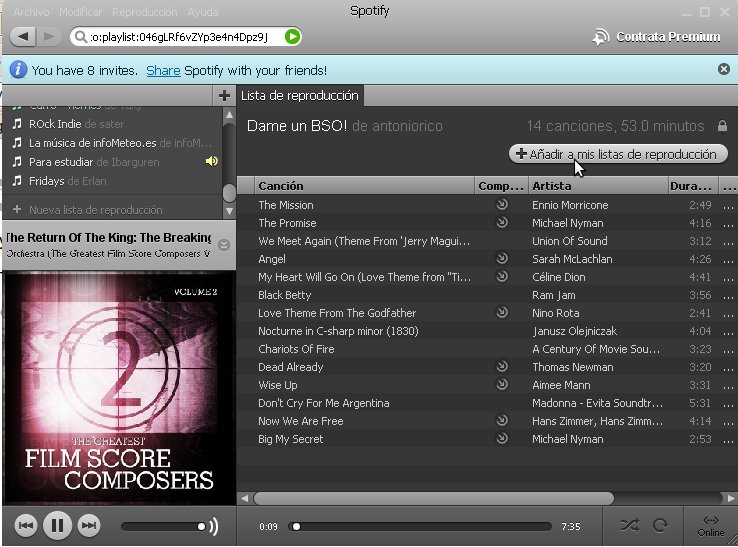Open the Archivo menu
This screenshot has height=547, width=738.
[x=31, y=12]
